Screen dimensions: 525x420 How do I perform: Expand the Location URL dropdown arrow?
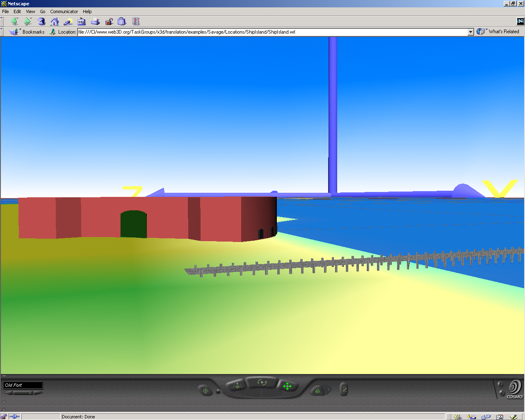coord(470,32)
